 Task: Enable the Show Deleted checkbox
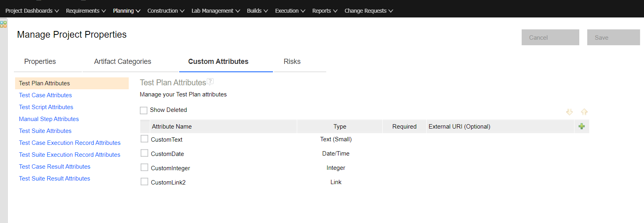coord(144,110)
